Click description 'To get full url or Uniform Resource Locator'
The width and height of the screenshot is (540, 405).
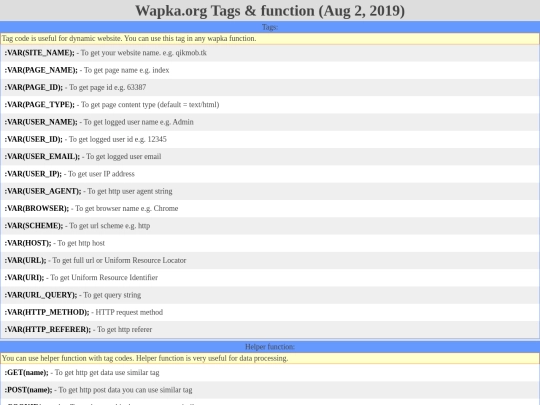pos(119,260)
